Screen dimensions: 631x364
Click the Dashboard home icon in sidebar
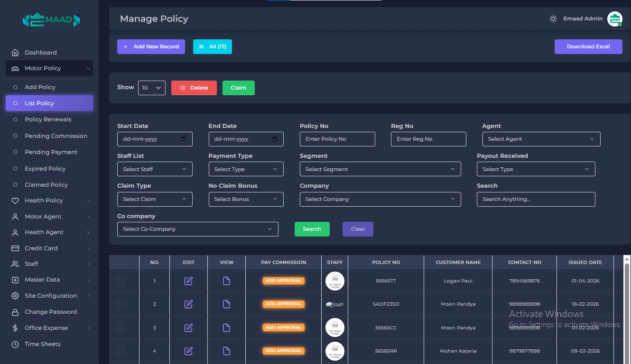(x=15, y=53)
